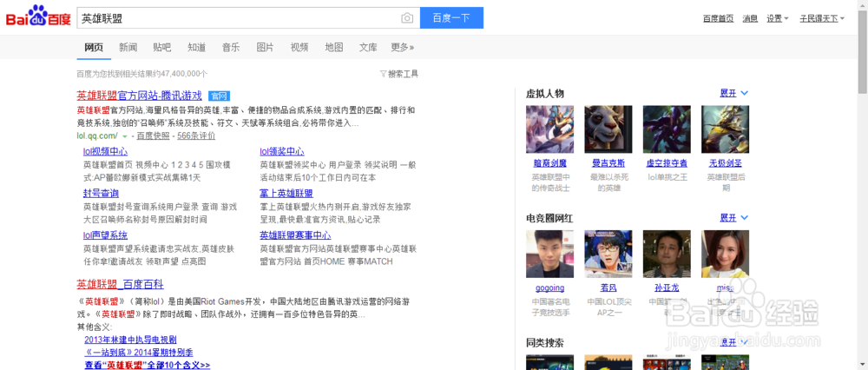
Task: Open 若风 name link
Action: [x=608, y=288]
